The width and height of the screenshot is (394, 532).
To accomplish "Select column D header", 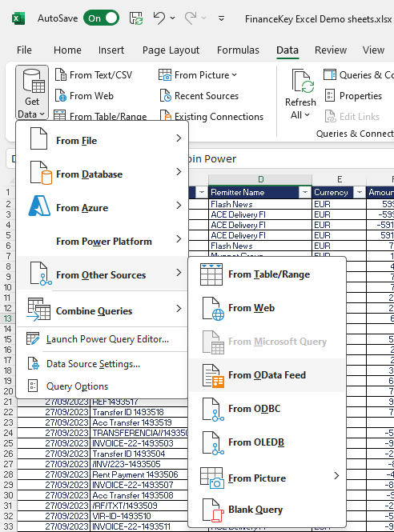I will point(260,179).
